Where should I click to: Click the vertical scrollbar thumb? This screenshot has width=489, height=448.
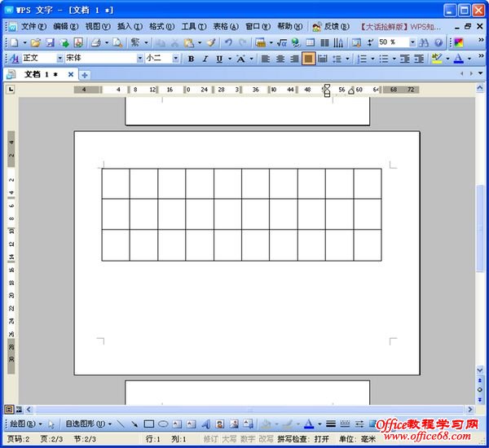480,229
